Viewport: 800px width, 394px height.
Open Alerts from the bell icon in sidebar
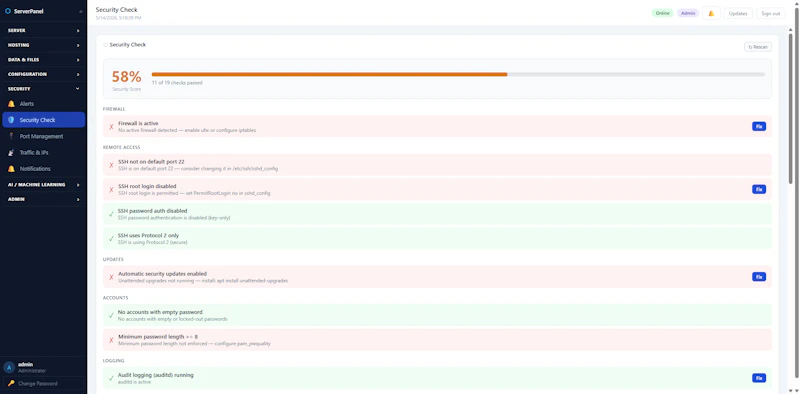click(11, 104)
